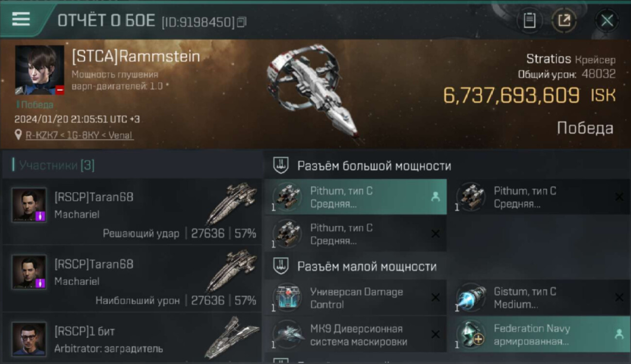Copy the battle report ID icon
Viewport: 631px width, 364px height.
(242, 21)
